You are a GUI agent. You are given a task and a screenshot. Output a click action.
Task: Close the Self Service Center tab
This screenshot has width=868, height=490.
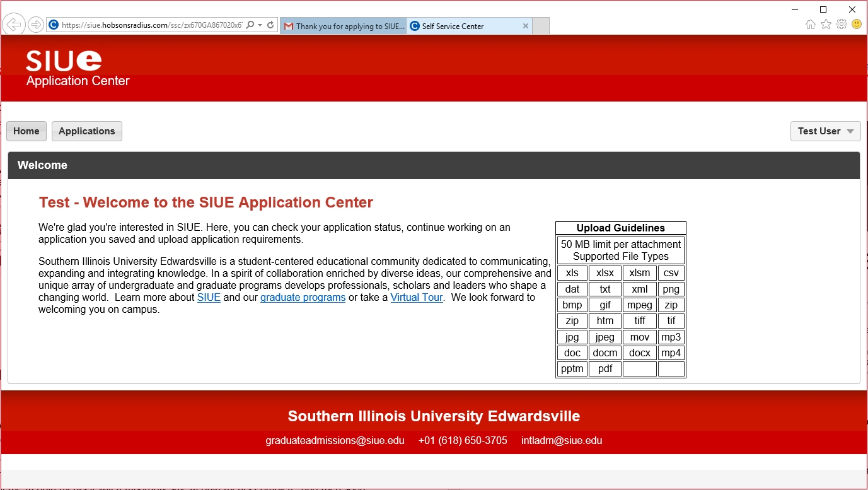click(x=525, y=26)
